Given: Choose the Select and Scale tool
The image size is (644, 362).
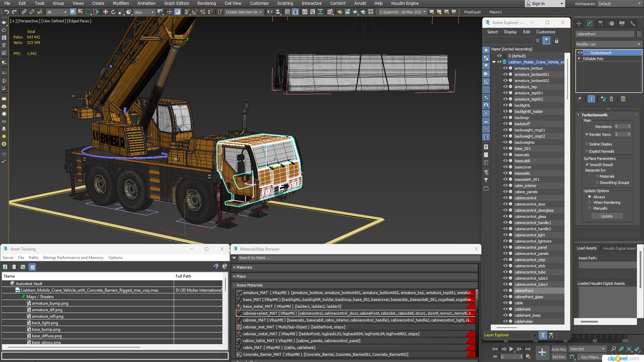Looking at the screenshot, I should point(121,12).
